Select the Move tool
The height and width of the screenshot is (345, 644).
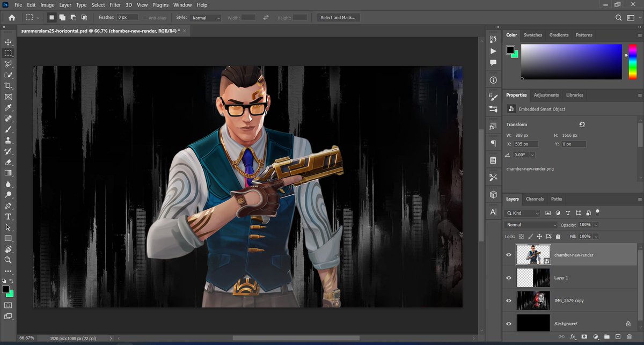click(x=8, y=42)
